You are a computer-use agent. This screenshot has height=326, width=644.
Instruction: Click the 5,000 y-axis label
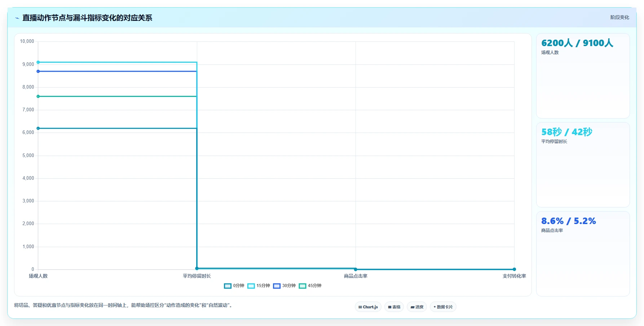(28, 156)
